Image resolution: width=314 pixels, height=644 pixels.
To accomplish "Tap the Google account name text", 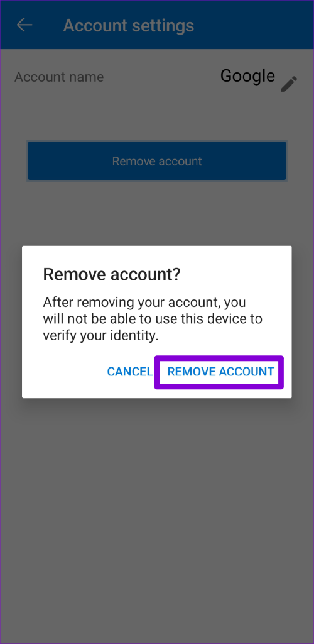I will (x=247, y=76).
